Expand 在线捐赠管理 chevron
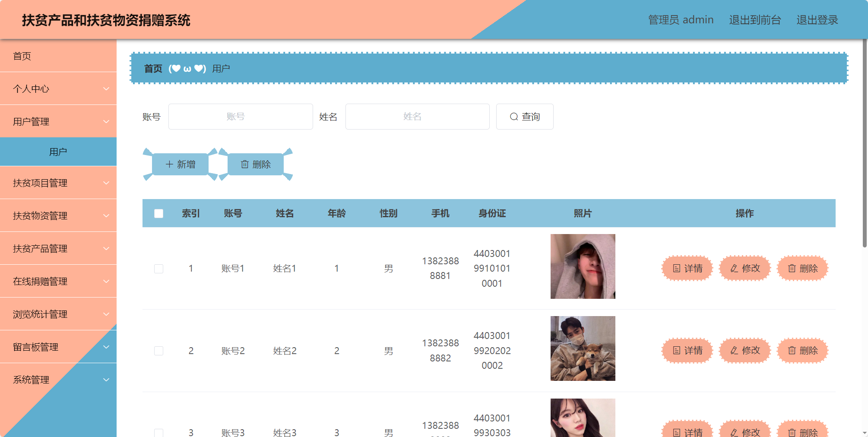The width and height of the screenshot is (868, 437). coord(106,281)
